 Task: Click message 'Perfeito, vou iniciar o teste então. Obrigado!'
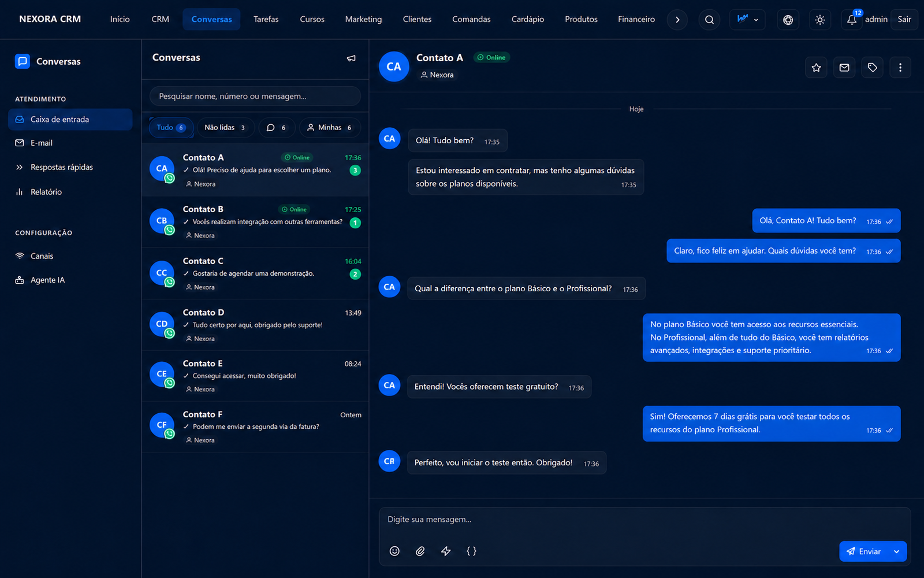click(506, 463)
